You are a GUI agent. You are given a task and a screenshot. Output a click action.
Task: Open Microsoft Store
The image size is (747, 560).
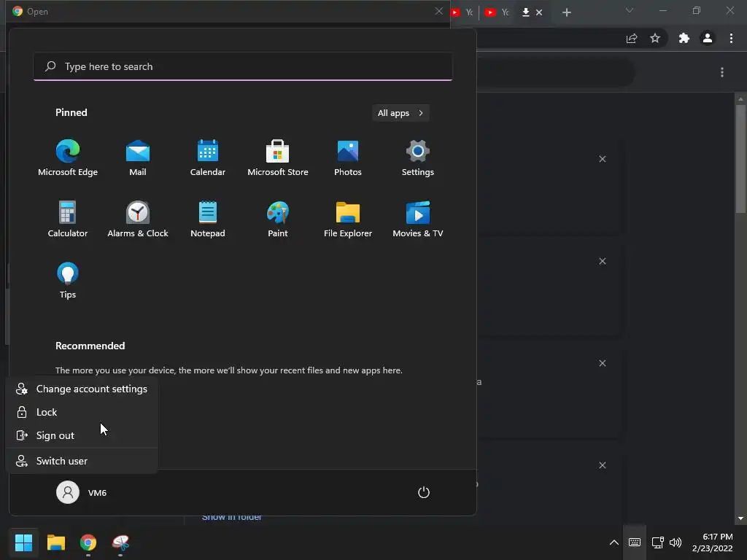click(x=278, y=158)
